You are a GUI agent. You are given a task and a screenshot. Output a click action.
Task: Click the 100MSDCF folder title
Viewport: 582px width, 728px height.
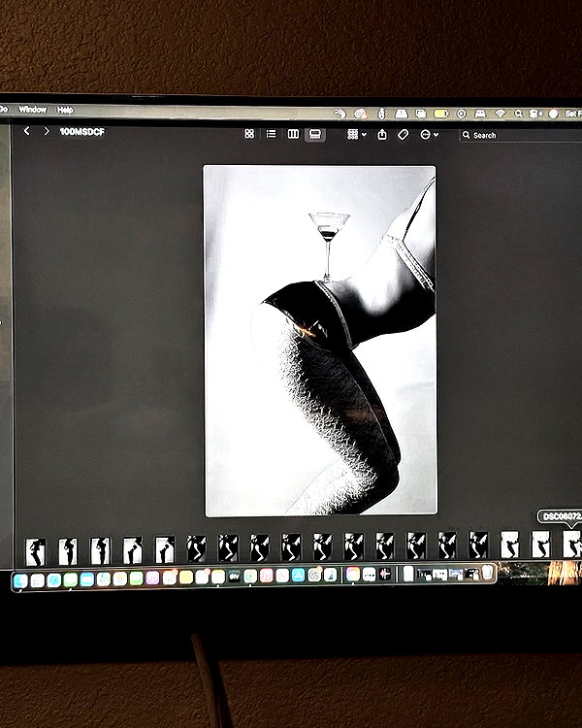(x=82, y=132)
